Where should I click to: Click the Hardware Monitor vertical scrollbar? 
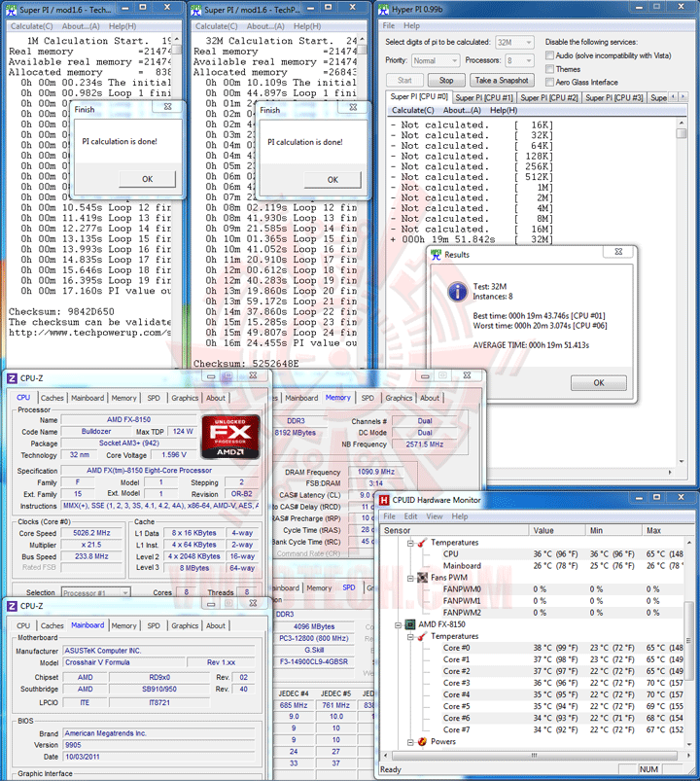click(689, 642)
